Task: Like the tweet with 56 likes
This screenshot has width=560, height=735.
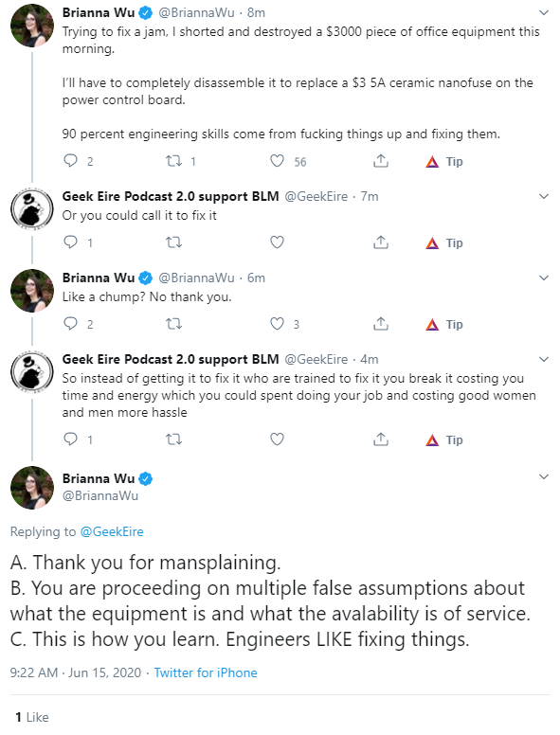Action: [278, 161]
